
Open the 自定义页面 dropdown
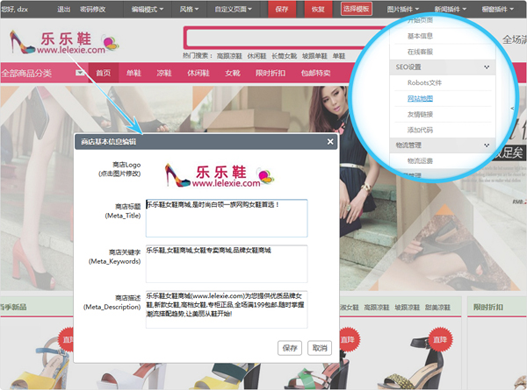233,9
